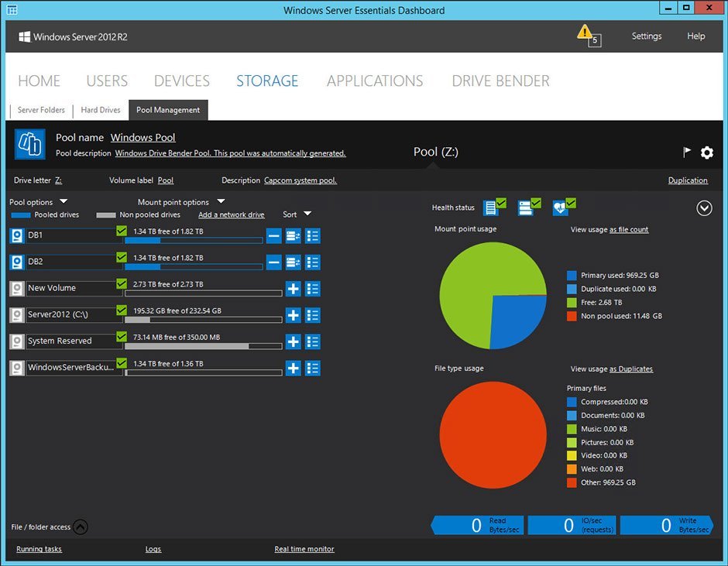
Task: Click the Windows Pool name link
Action: coord(143,138)
